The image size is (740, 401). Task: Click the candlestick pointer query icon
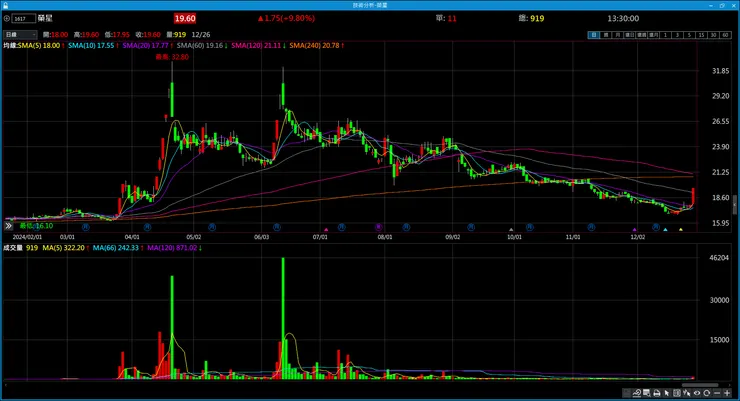[687, 393]
